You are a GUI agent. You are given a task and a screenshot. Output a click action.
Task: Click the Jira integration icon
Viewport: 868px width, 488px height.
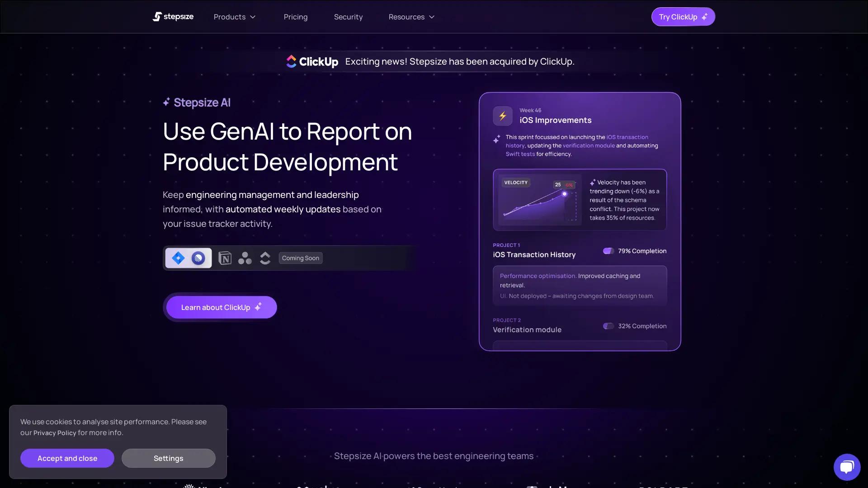click(178, 258)
